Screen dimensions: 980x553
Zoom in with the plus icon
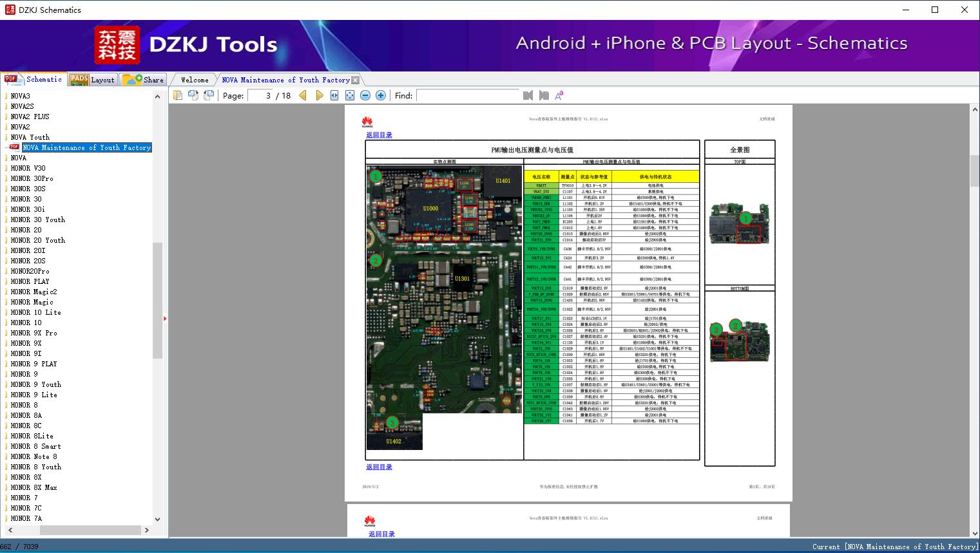click(x=381, y=95)
